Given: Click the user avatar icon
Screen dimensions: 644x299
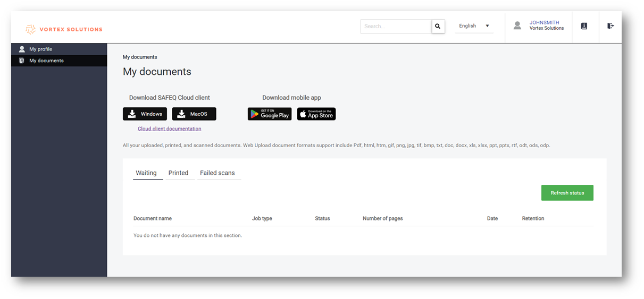Looking at the screenshot, I should [517, 25].
